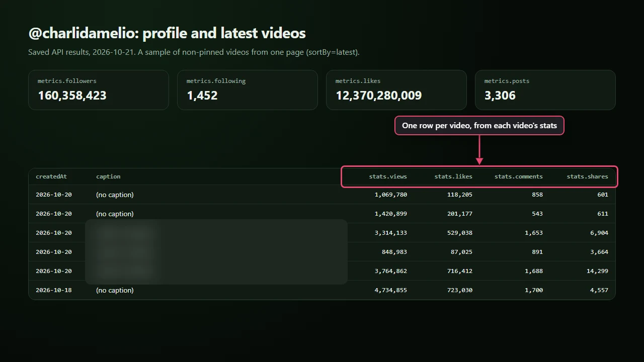
Task: Click the likes value 723,030
Action: (x=460, y=290)
